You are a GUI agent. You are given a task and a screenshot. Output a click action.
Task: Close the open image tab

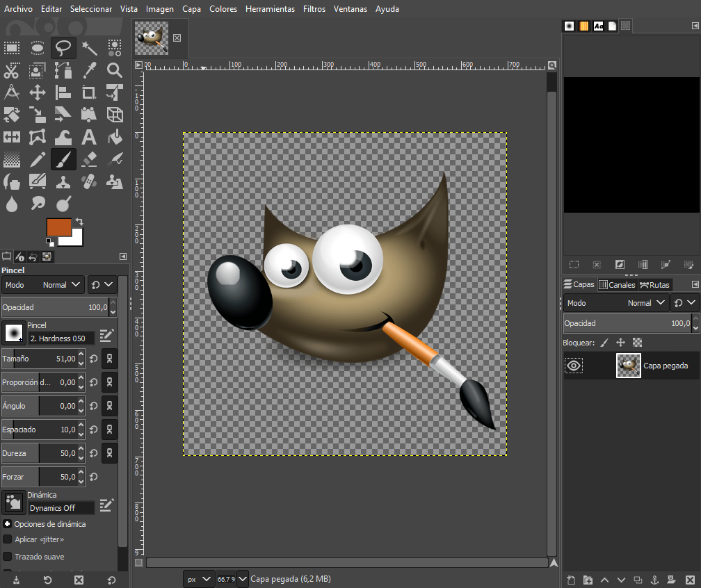click(x=177, y=38)
